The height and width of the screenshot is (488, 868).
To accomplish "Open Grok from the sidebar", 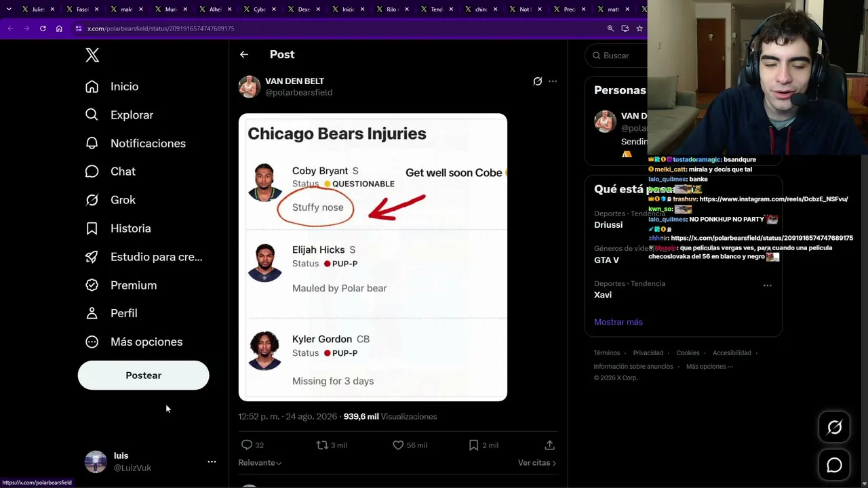I will point(111,201).
